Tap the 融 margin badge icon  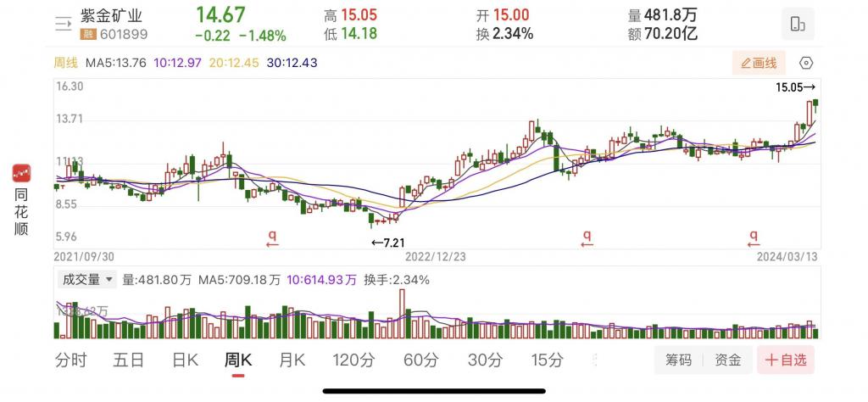pyautogui.click(x=88, y=35)
